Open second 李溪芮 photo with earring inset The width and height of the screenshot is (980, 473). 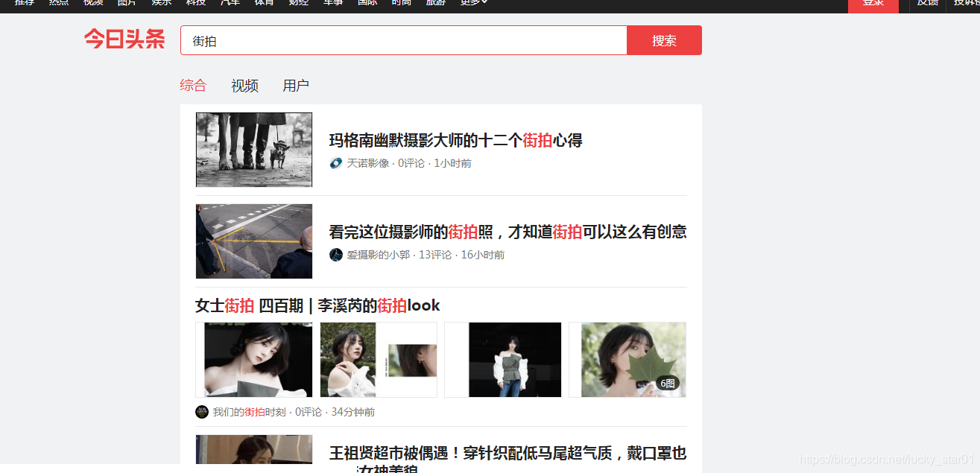point(379,360)
